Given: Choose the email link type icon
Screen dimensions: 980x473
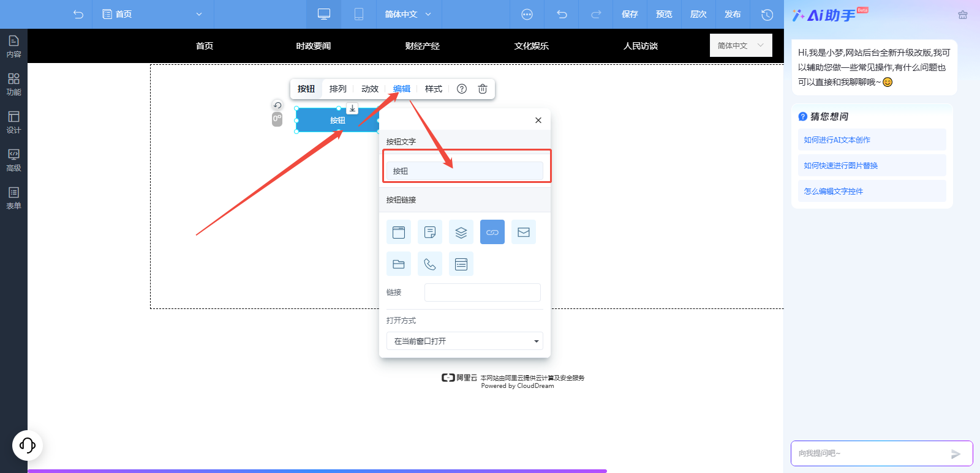Looking at the screenshot, I should tap(524, 232).
